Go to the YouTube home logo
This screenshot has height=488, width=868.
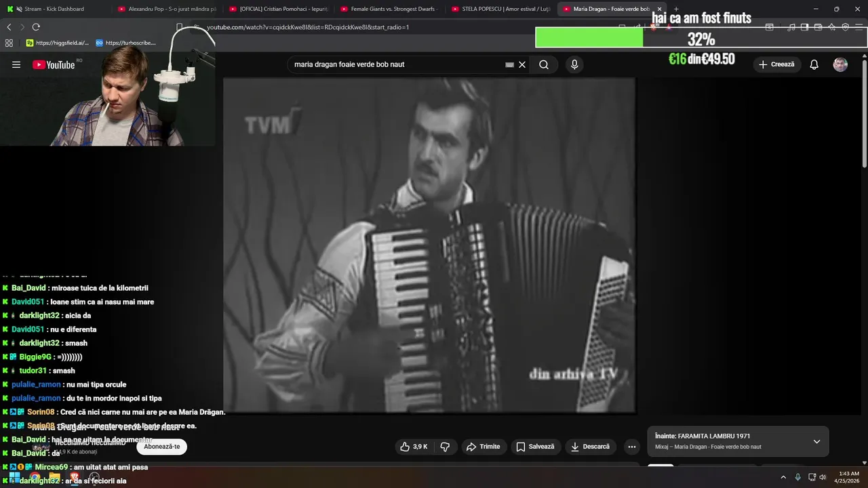54,64
